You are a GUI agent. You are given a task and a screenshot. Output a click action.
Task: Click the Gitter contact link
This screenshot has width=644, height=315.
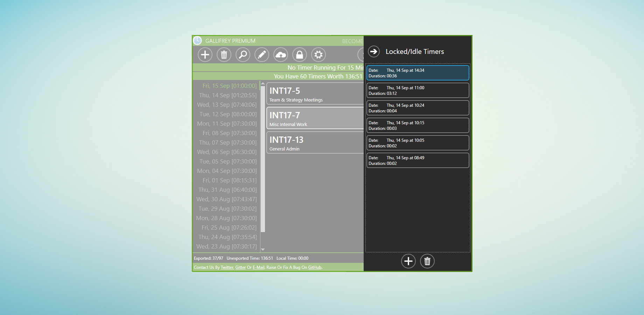[240, 267]
